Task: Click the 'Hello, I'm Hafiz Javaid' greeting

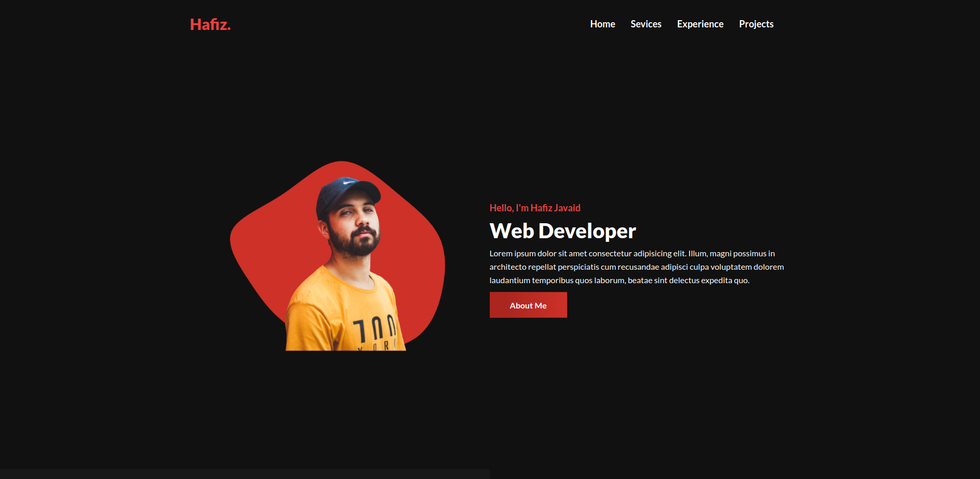Action: (x=535, y=208)
